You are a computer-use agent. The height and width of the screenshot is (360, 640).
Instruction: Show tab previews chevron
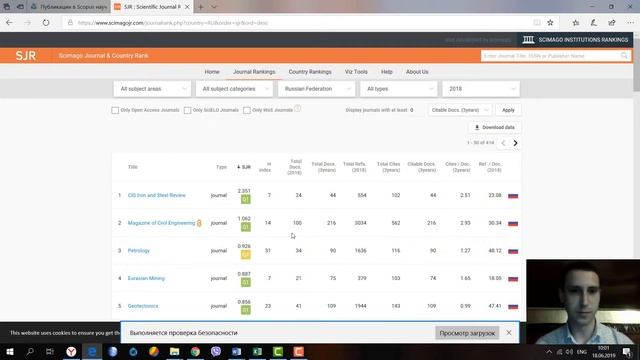tap(214, 7)
